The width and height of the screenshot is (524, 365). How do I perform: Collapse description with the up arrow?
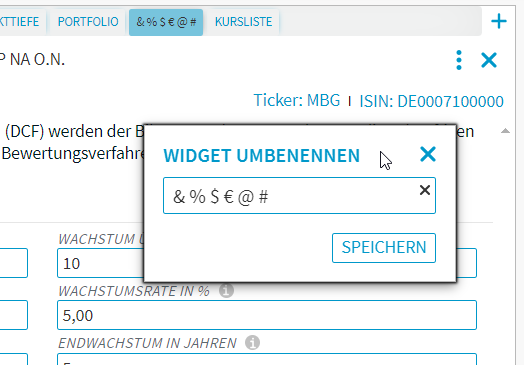pos(505,131)
